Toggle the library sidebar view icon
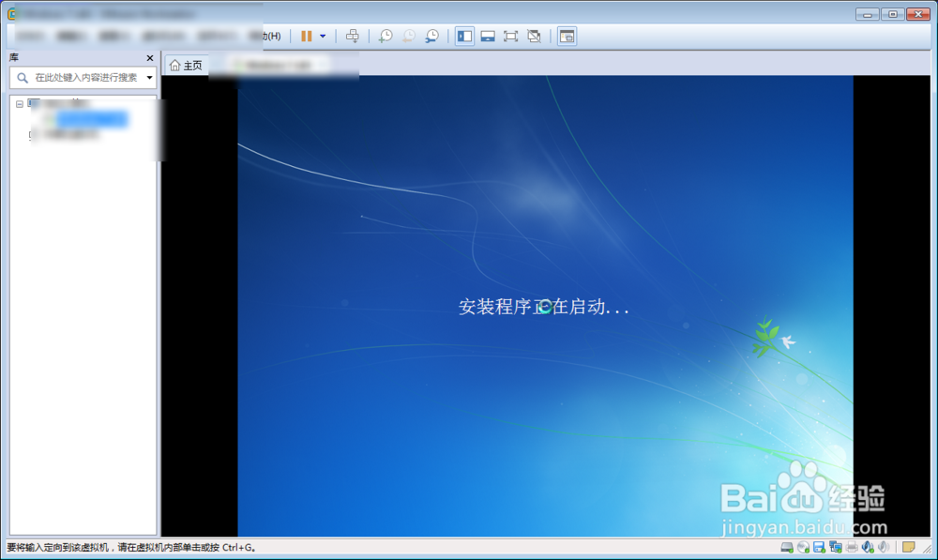 [x=464, y=37]
